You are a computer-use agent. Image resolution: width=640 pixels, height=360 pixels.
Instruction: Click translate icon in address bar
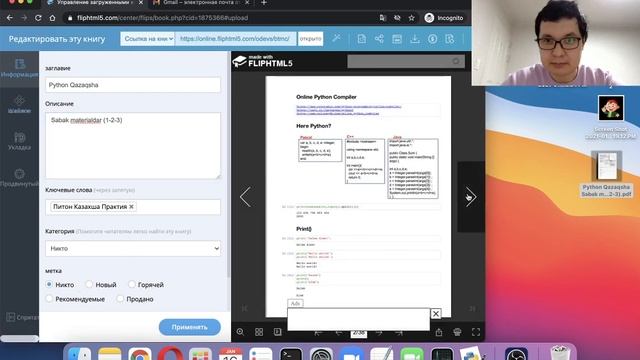[382, 18]
